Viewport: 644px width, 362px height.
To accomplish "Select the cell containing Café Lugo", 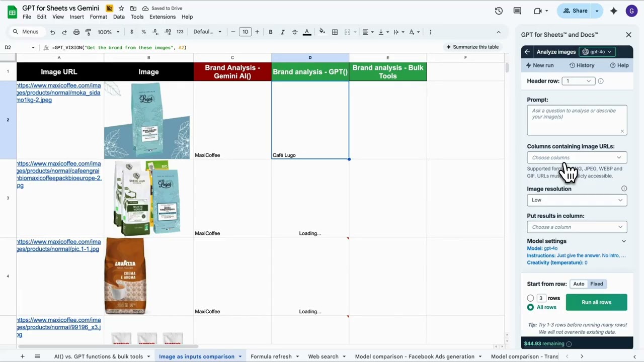I will point(310,120).
